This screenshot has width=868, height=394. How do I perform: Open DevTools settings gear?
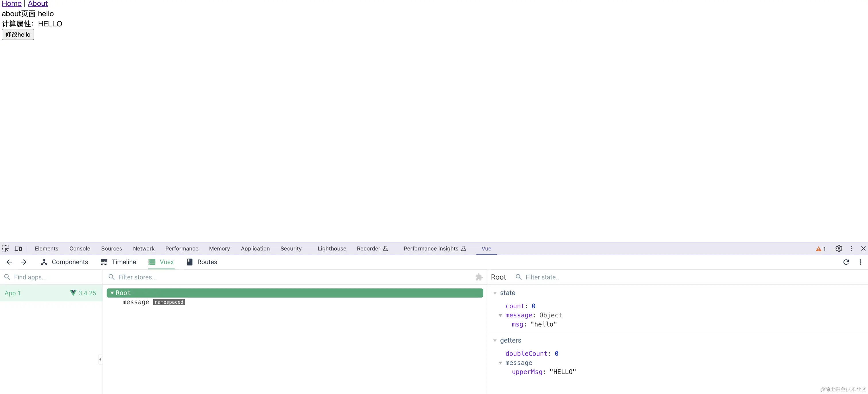click(x=839, y=248)
